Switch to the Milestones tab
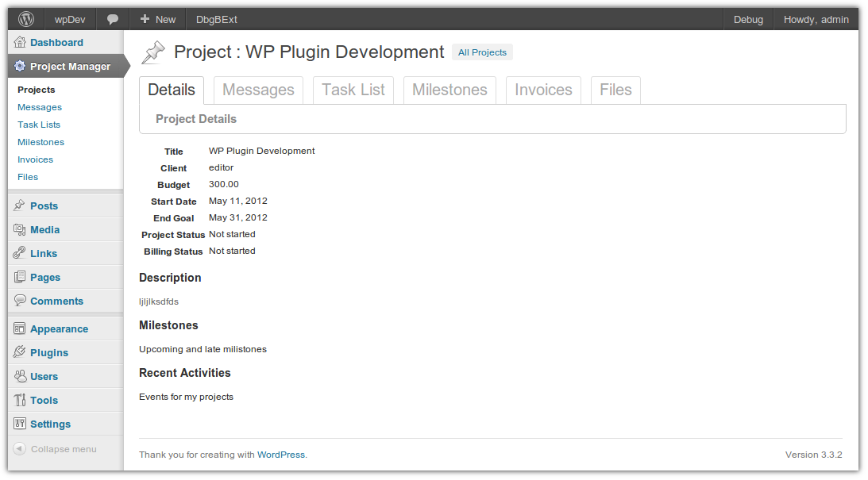Screen dimensions: 868x480 click(x=449, y=90)
